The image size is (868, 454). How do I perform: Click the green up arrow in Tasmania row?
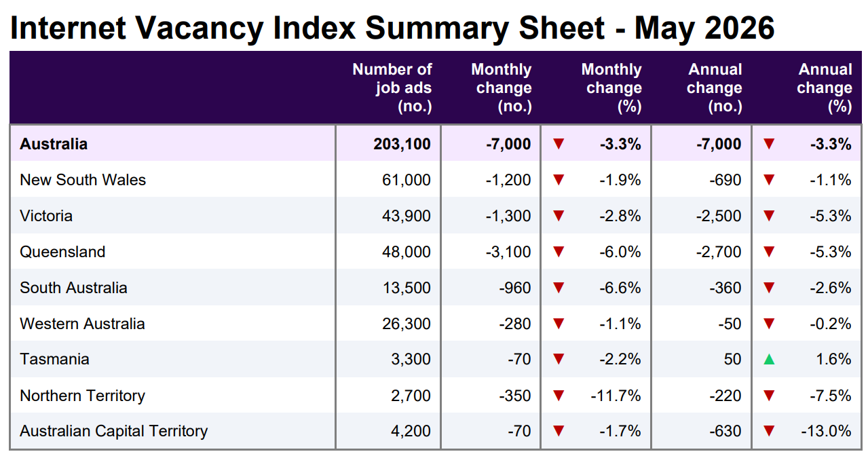click(769, 360)
